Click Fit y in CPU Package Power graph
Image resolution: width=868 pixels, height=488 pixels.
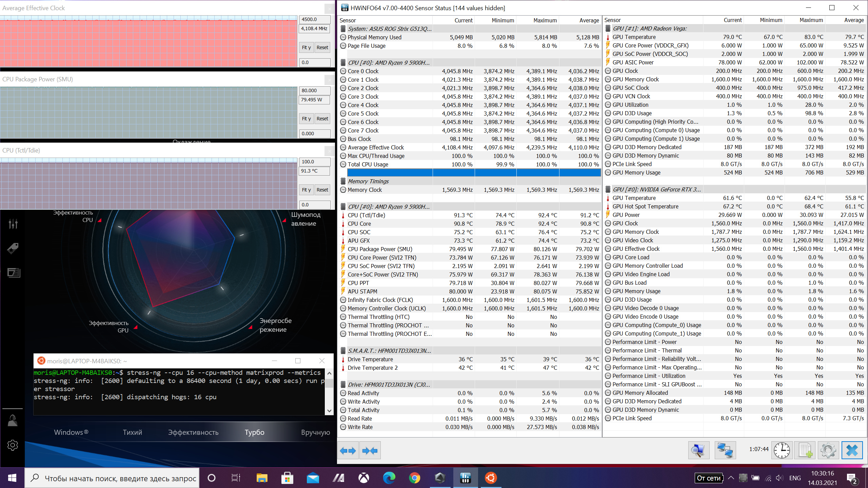306,119
